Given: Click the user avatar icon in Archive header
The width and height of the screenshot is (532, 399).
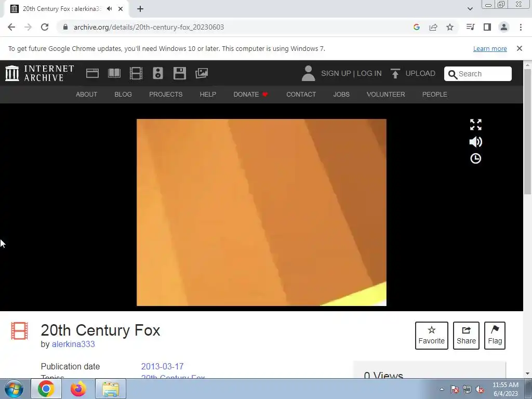Looking at the screenshot, I should click(x=309, y=73).
